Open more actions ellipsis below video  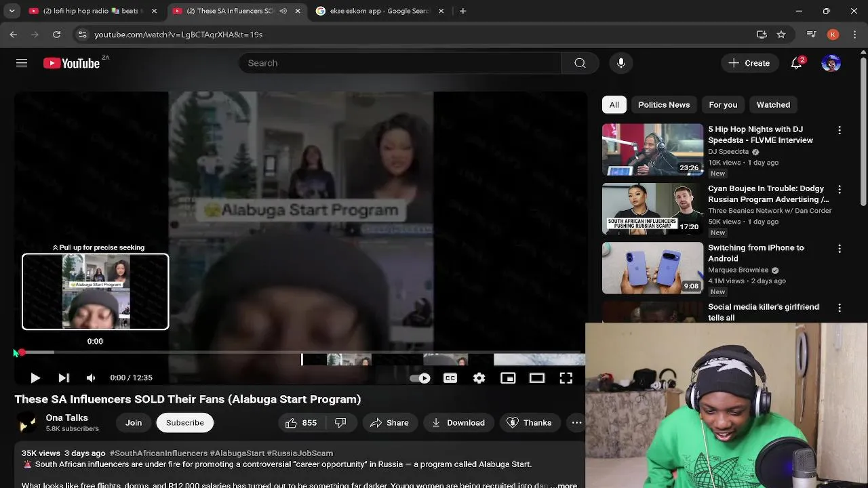576,423
